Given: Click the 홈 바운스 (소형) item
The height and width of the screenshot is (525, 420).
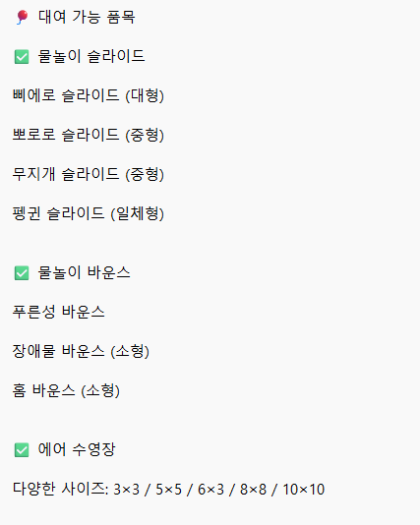Looking at the screenshot, I should pos(66,390).
